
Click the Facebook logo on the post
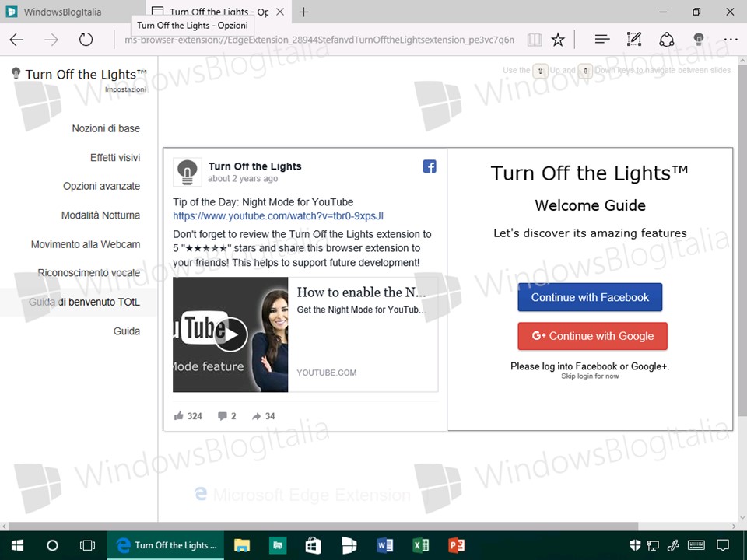point(430,166)
